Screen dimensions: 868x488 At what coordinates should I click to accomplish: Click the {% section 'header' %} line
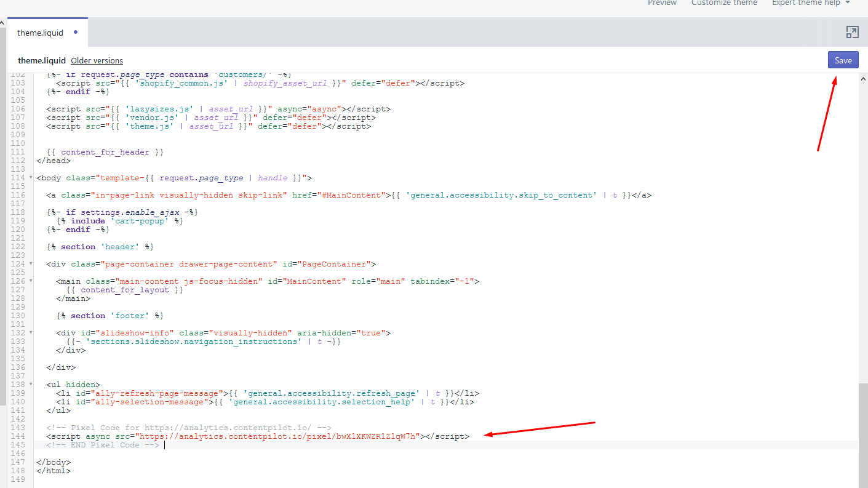click(100, 247)
